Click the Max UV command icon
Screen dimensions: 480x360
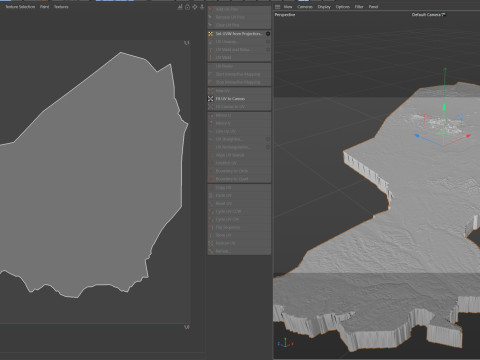[x=210, y=91]
